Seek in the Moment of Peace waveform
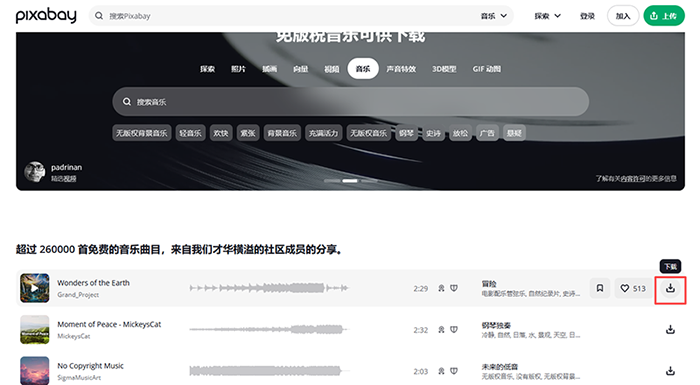This screenshot has height=385, width=700. coord(269,330)
